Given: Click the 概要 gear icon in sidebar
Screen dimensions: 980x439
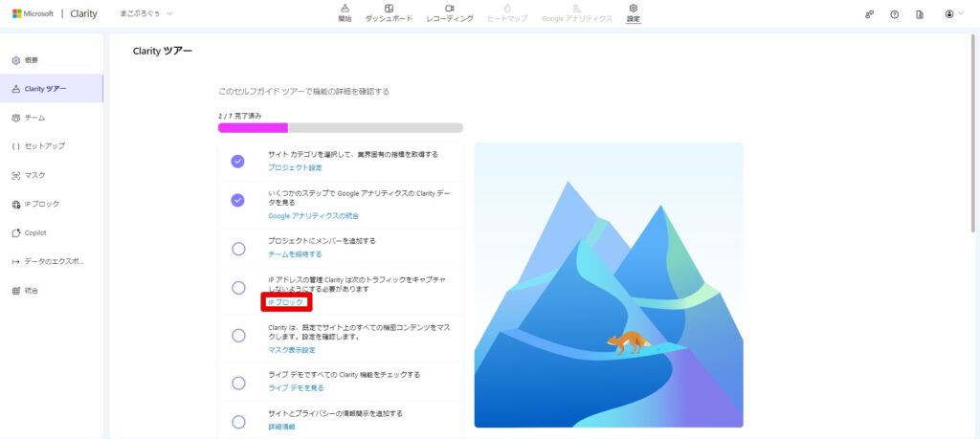Looking at the screenshot, I should pyautogui.click(x=16, y=60).
